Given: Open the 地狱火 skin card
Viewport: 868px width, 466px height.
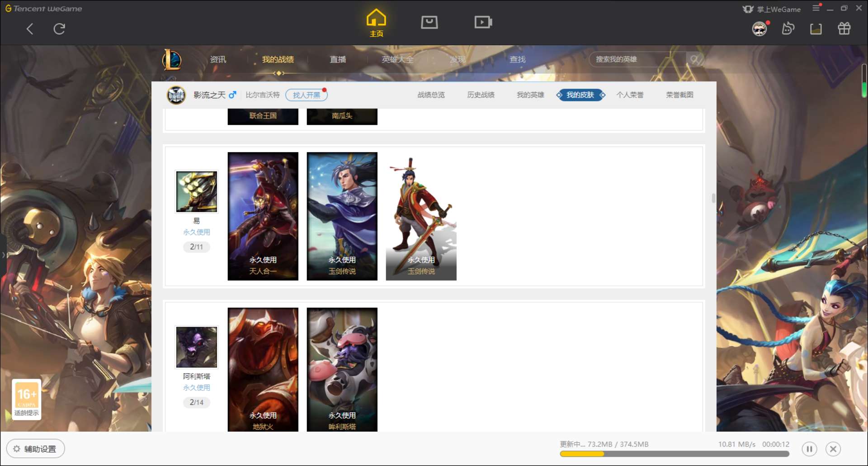Looking at the screenshot, I should click(263, 370).
